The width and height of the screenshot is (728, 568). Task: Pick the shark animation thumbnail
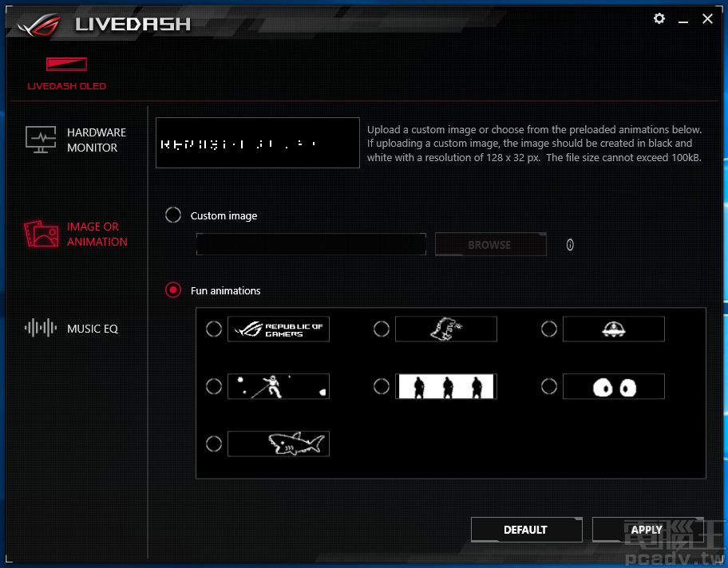click(279, 444)
